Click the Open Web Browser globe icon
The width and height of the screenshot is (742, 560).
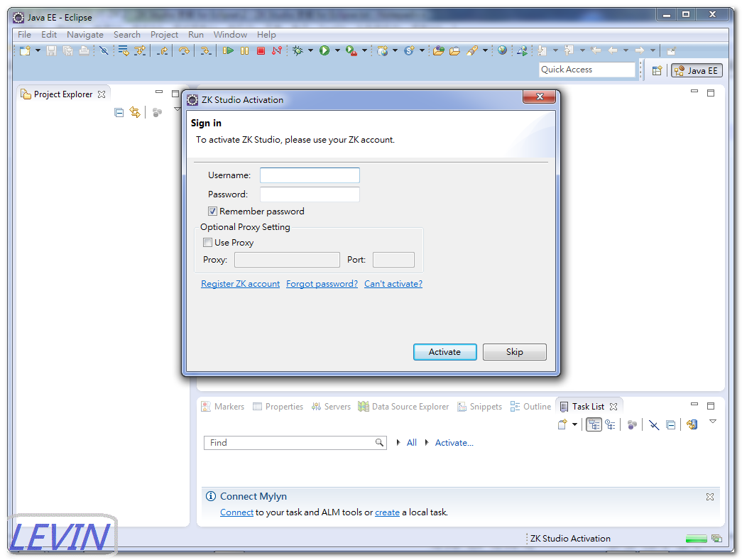(503, 50)
